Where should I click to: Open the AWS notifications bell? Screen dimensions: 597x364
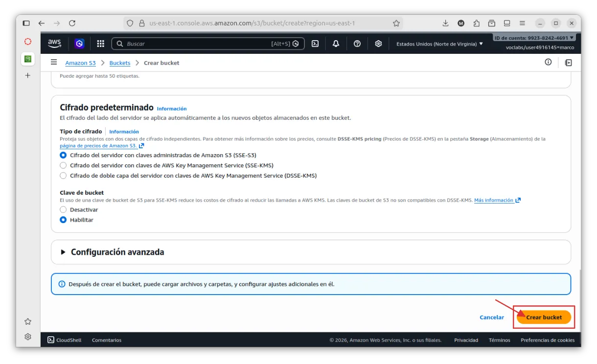pos(336,44)
